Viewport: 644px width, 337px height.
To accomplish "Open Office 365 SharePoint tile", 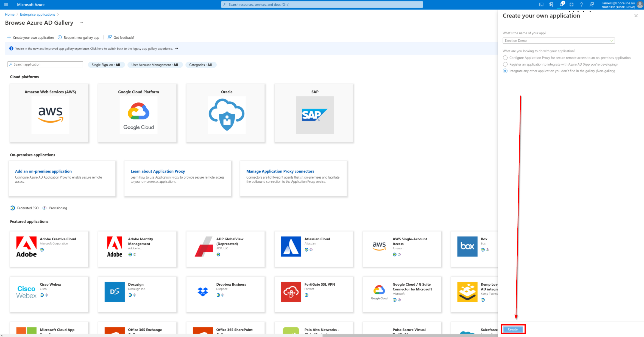I will pos(225,328).
